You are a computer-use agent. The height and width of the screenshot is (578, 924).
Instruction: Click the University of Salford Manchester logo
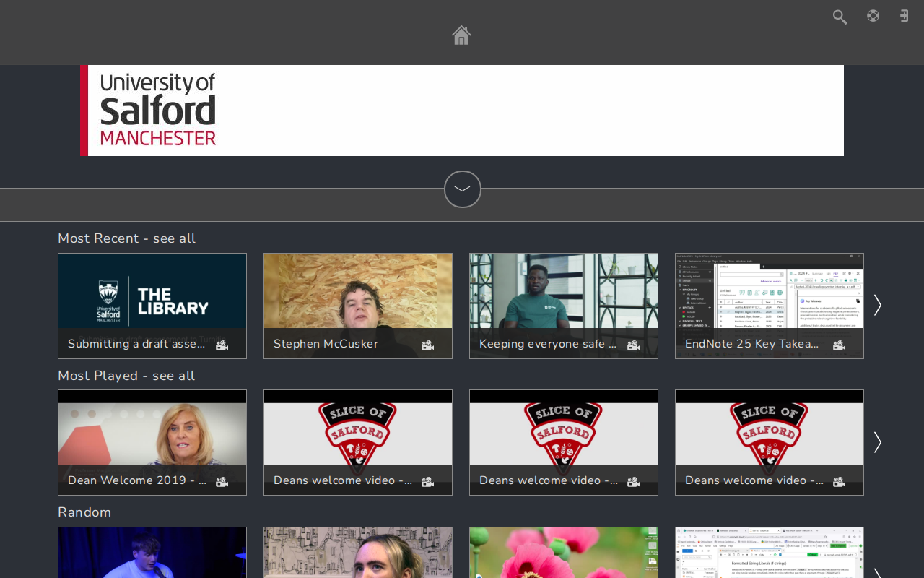click(158, 110)
